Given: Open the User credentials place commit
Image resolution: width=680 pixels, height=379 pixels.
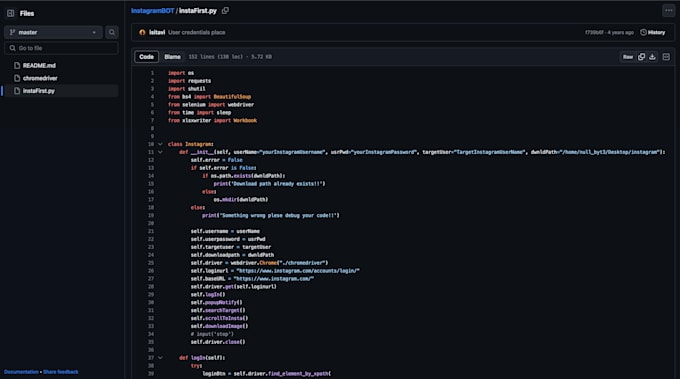Looking at the screenshot, I should [x=196, y=33].
